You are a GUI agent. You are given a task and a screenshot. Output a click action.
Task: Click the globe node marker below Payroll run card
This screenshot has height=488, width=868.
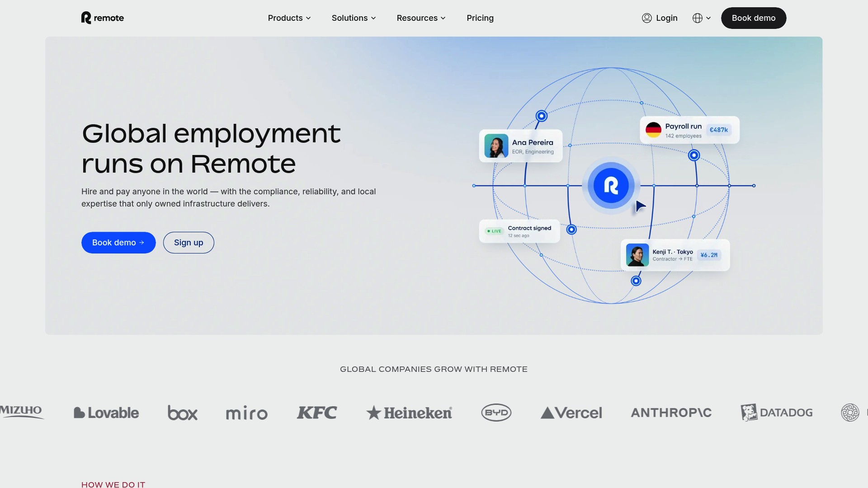(x=694, y=155)
